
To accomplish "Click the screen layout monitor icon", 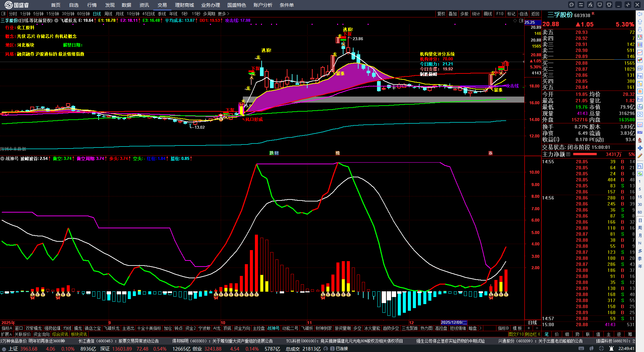I will tap(600, 5).
